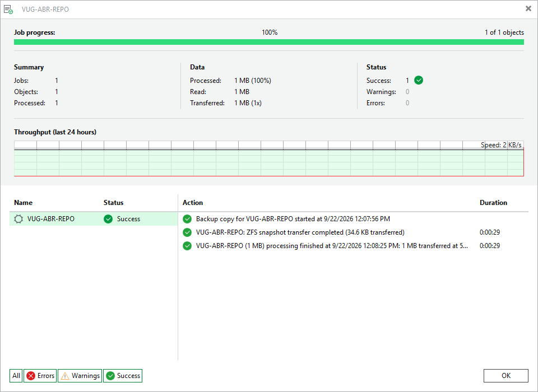Toggle the Success filter button
The image size is (538, 392).
coord(123,376)
